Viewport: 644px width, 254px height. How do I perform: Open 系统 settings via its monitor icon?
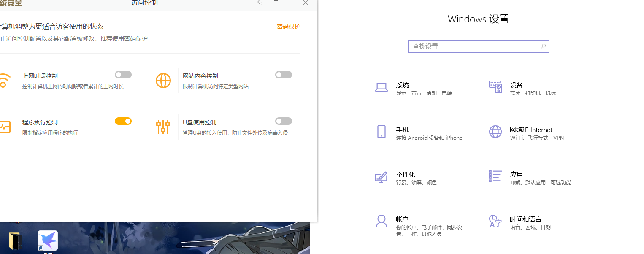[x=382, y=87]
